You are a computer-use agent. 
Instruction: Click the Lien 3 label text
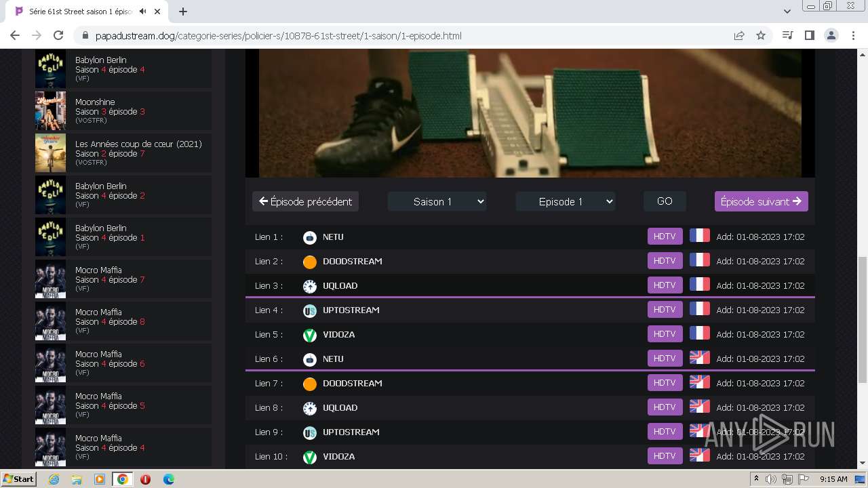(269, 286)
